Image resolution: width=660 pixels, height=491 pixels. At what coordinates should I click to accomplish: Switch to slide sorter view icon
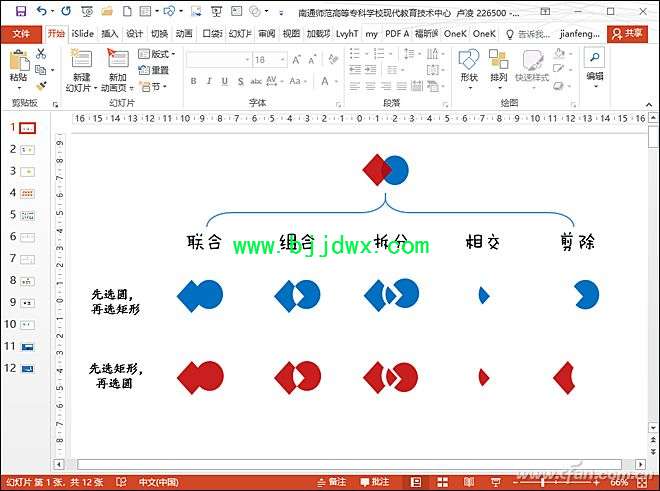pos(442,482)
